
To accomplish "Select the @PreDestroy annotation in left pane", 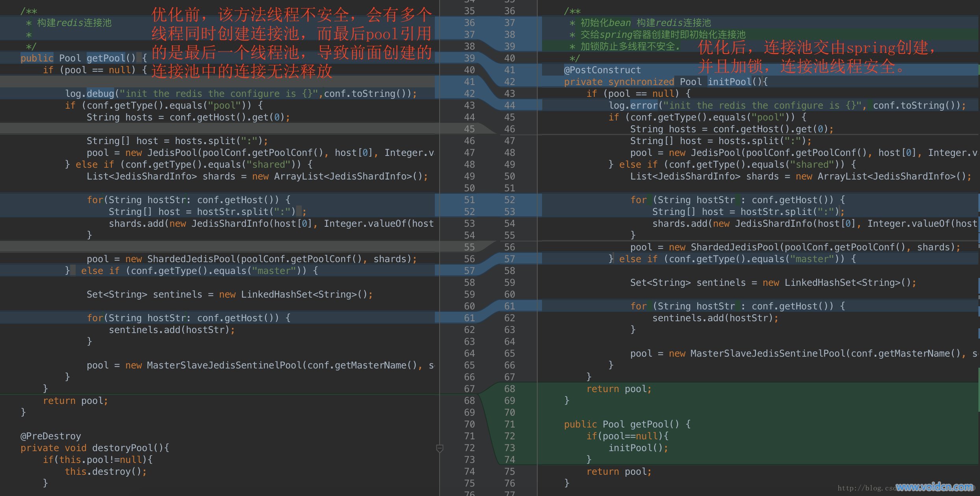I will 51,436.
